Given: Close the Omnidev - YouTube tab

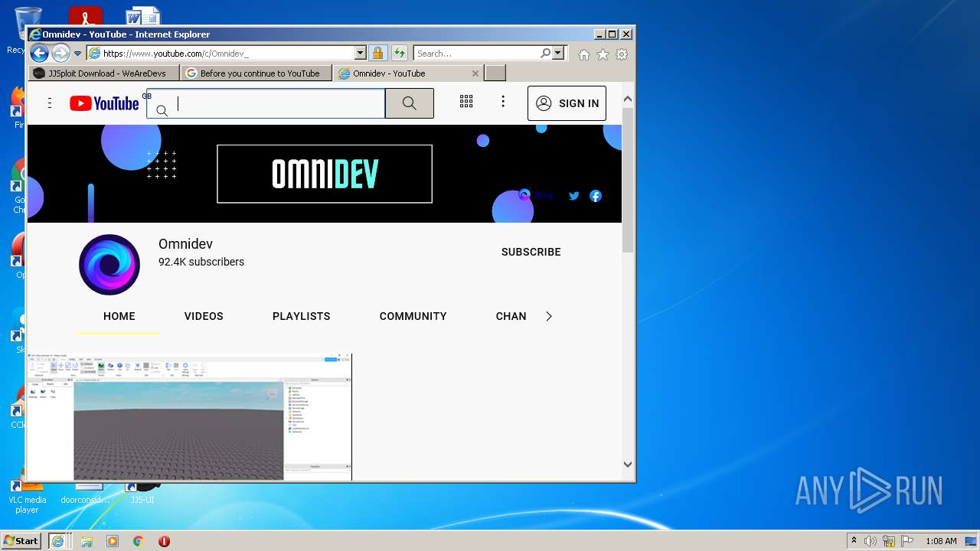Looking at the screenshot, I should (475, 73).
